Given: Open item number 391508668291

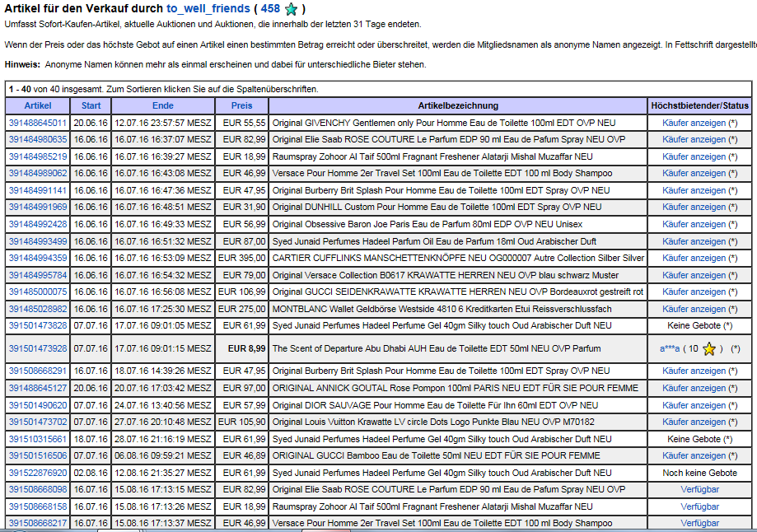Looking at the screenshot, I should (38, 371).
